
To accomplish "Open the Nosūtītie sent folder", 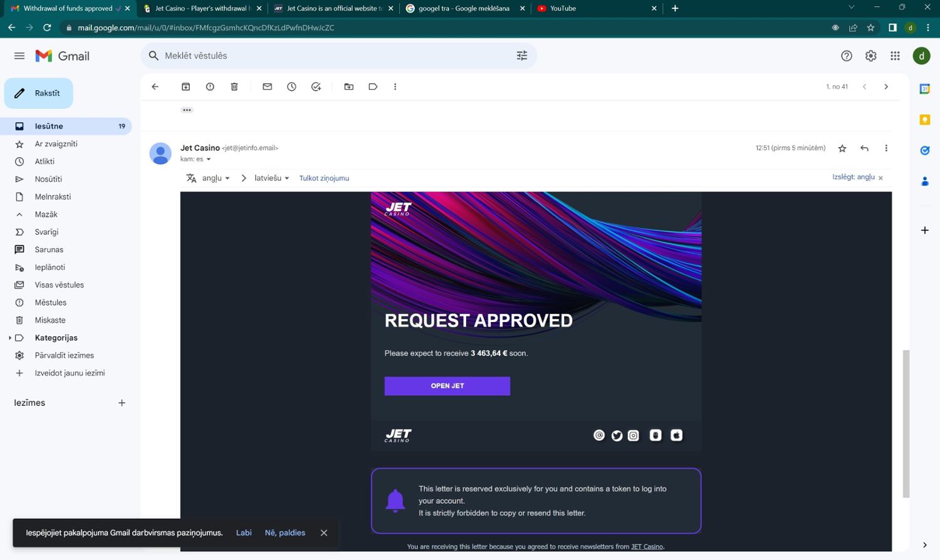I will (48, 179).
